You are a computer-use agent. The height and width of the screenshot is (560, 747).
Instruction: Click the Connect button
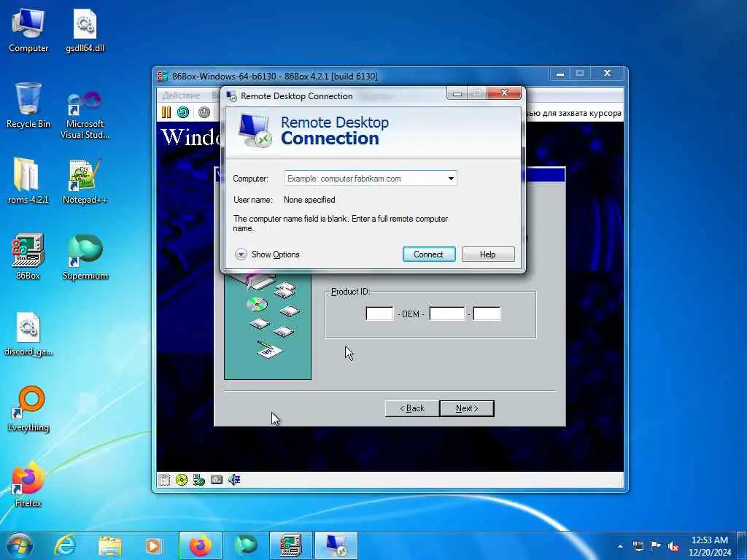point(429,254)
